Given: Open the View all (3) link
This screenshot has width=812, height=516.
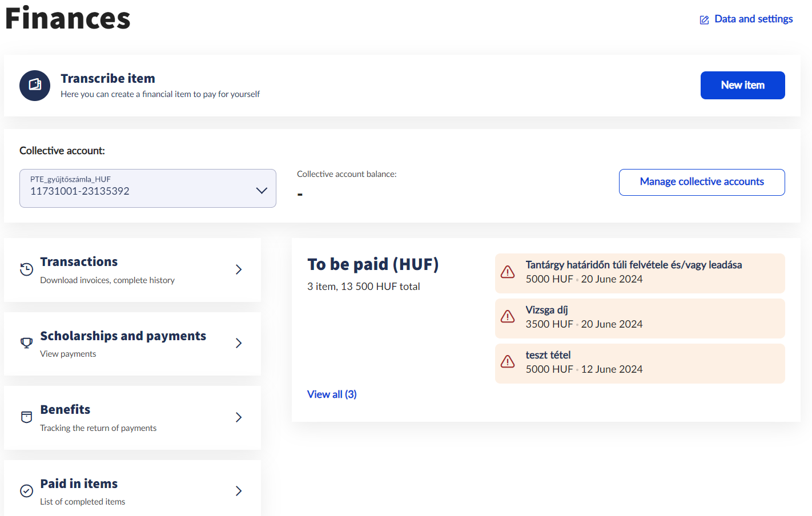Looking at the screenshot, I should [332, 394].
